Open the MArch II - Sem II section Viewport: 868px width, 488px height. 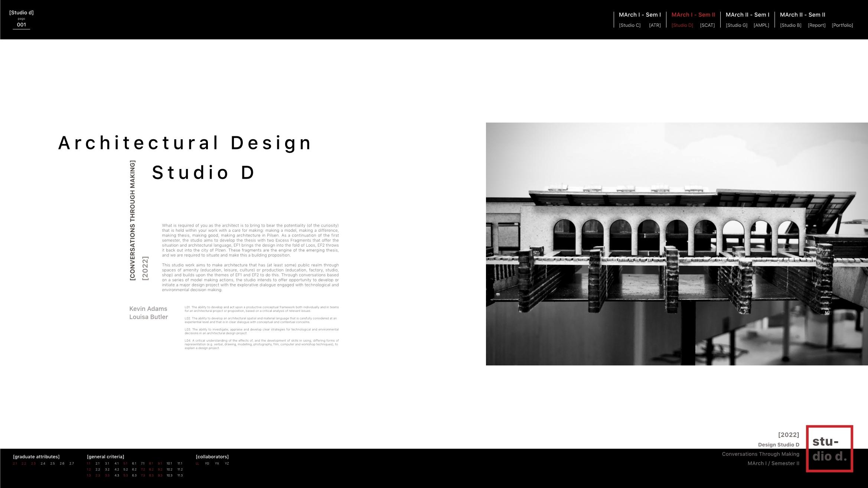point(802,15)
